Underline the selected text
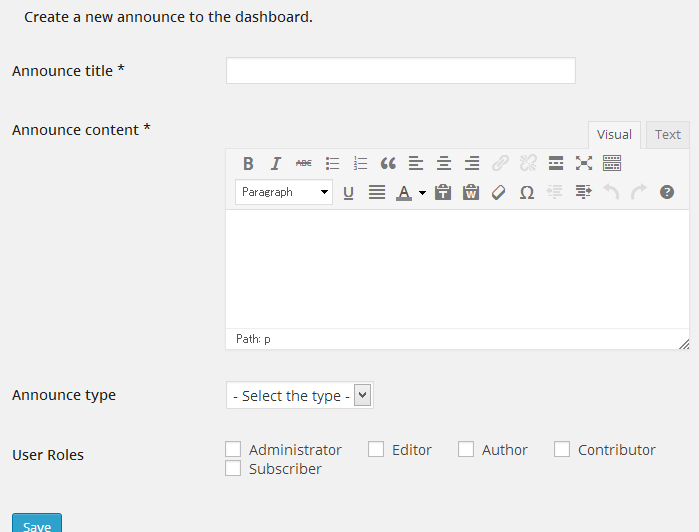 349,193
